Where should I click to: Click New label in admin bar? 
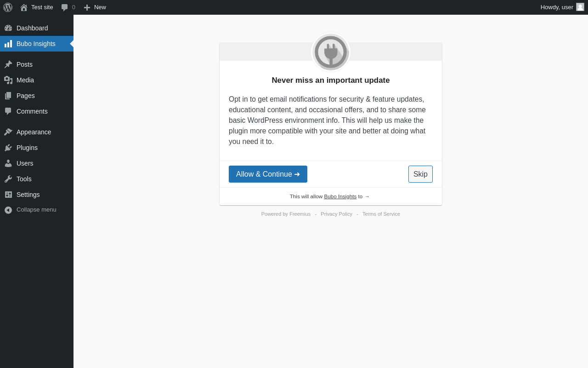click(100, 7)
